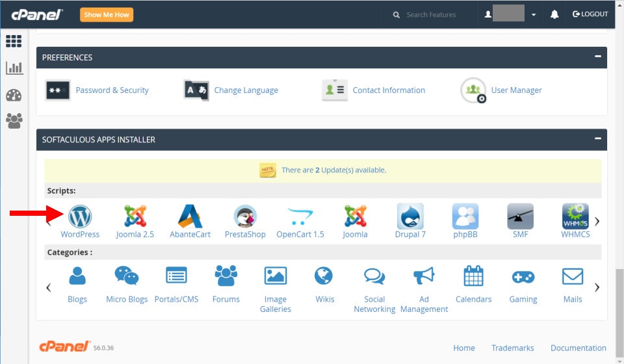The height and width of the screenshot is (364, 624).
Task: Open the footer Home link
Action: click(x=464, y=348)
